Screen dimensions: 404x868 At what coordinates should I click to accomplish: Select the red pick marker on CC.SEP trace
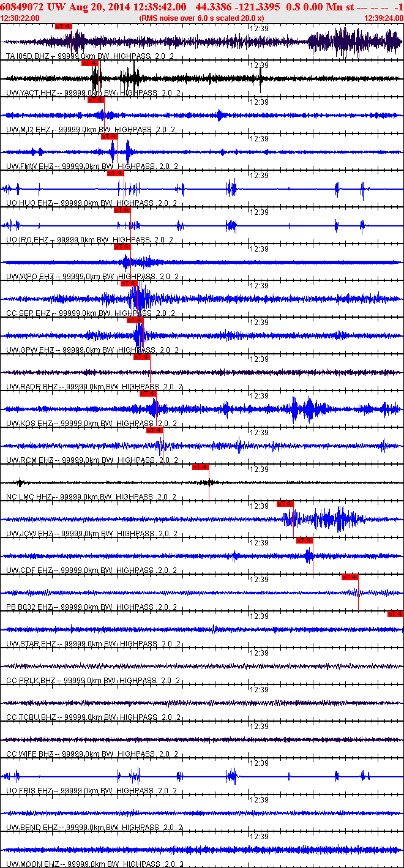[x=129, y=283]
